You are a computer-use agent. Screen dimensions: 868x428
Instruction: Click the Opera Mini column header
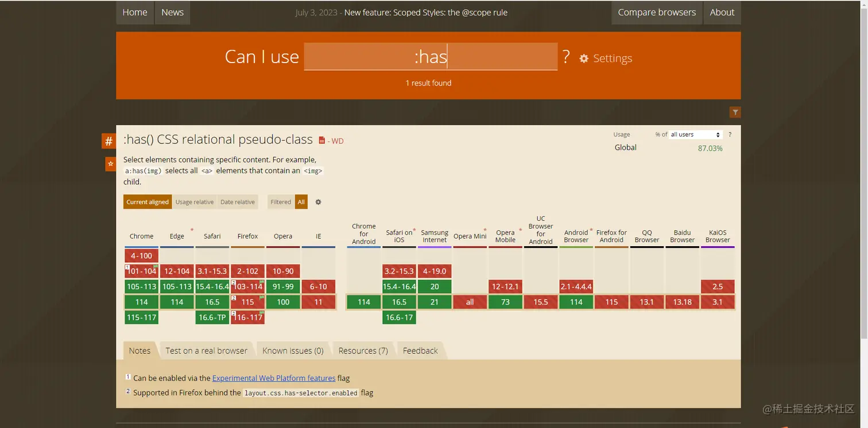(x=470, y=236)
